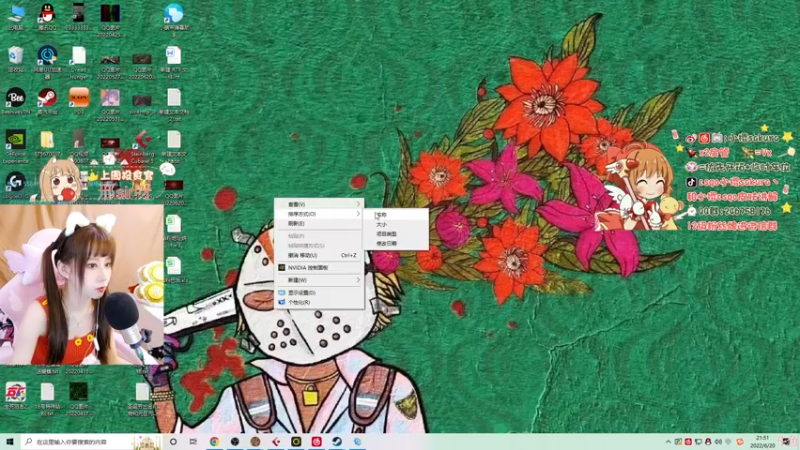Open the blue cloud app shortcut

click(173, 20)
